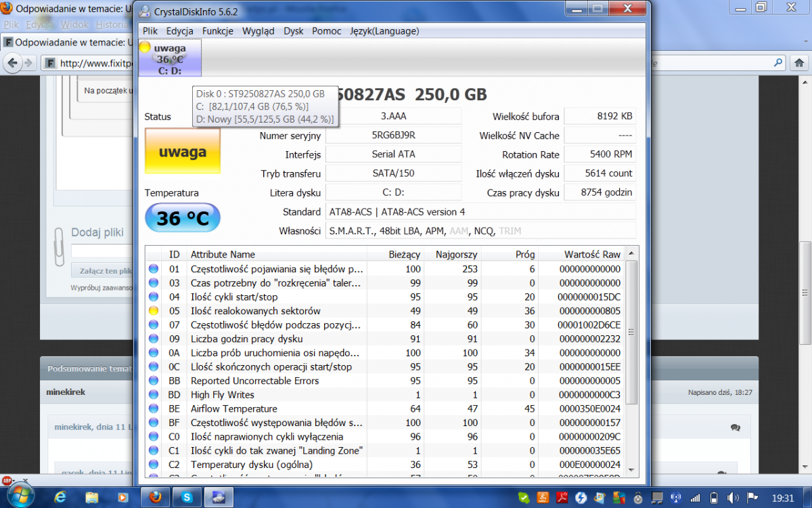Click status orb for attribute 09 row

coord(154,339)
